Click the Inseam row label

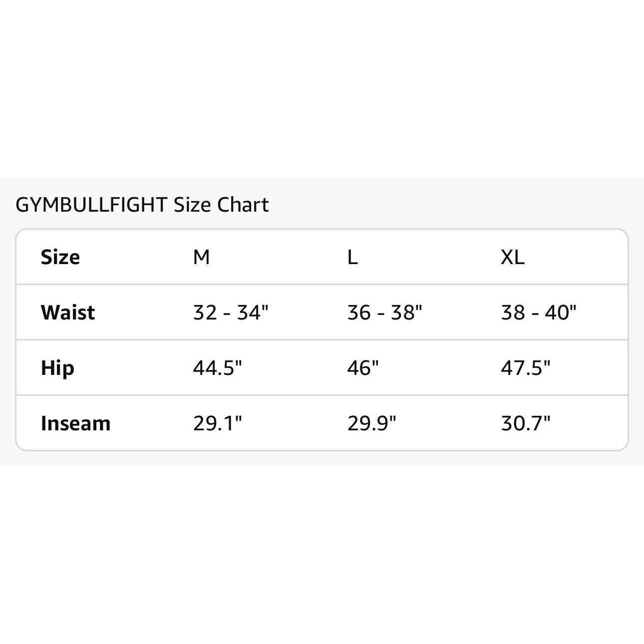tap(75, 423)
